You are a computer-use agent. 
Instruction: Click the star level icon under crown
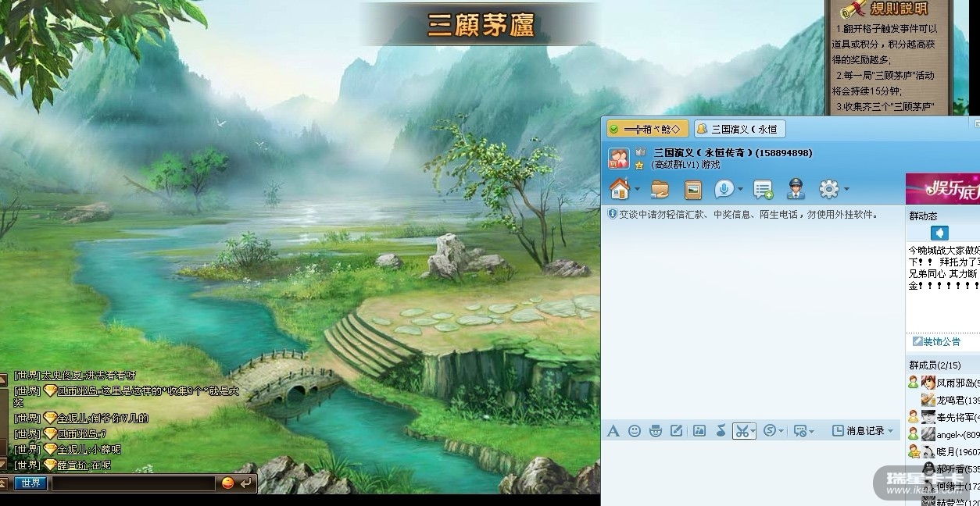[x=639, y=166]
